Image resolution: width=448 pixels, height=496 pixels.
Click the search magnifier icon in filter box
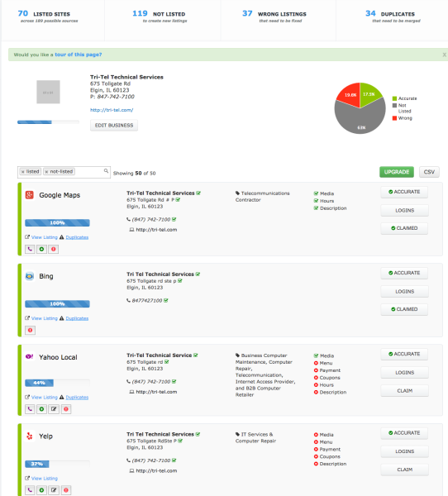click(106, 171)
